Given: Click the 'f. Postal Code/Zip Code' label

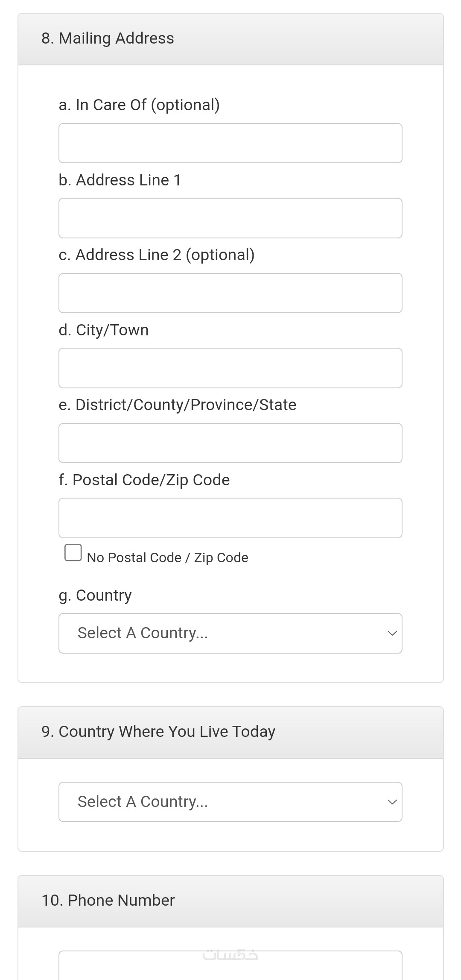Looking at the screenshot, I should (x=144, y=480).
